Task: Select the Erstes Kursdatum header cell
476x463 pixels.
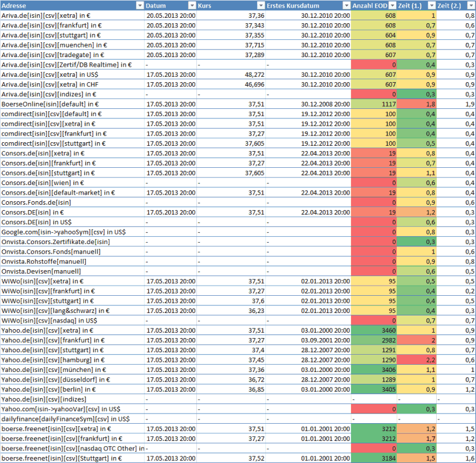Action: tap(308, 5)
